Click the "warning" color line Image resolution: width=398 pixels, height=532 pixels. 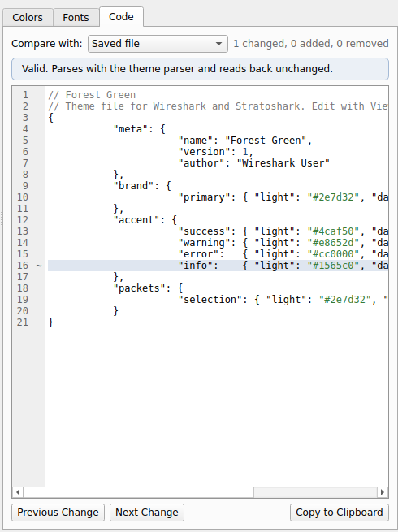point(283,243)
